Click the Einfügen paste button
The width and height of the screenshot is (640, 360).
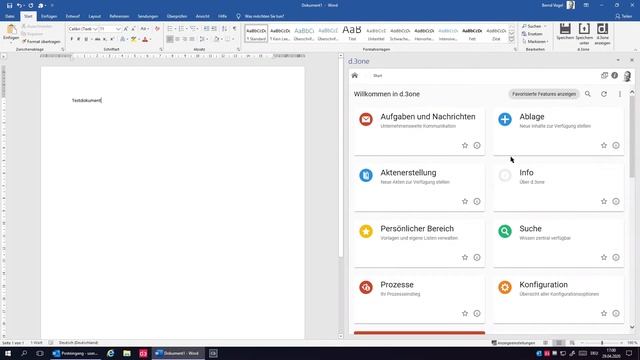click(x=11, y=32)
